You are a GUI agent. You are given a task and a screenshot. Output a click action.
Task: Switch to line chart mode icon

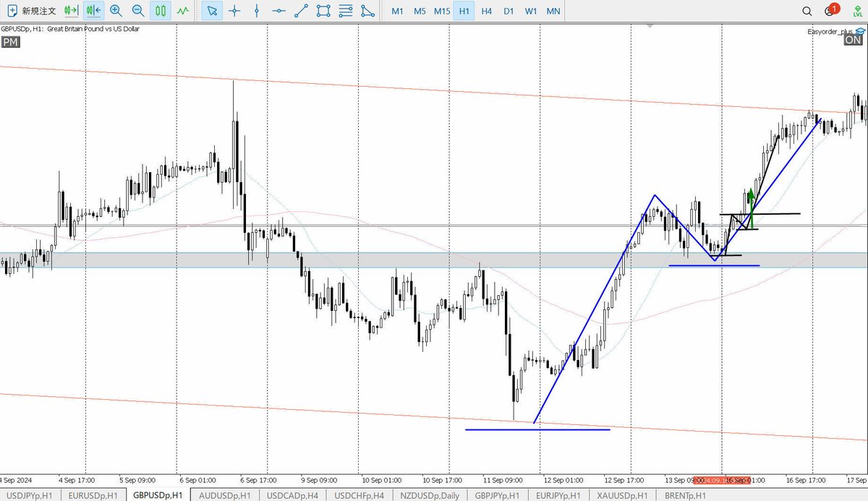(x=183, y=11)
